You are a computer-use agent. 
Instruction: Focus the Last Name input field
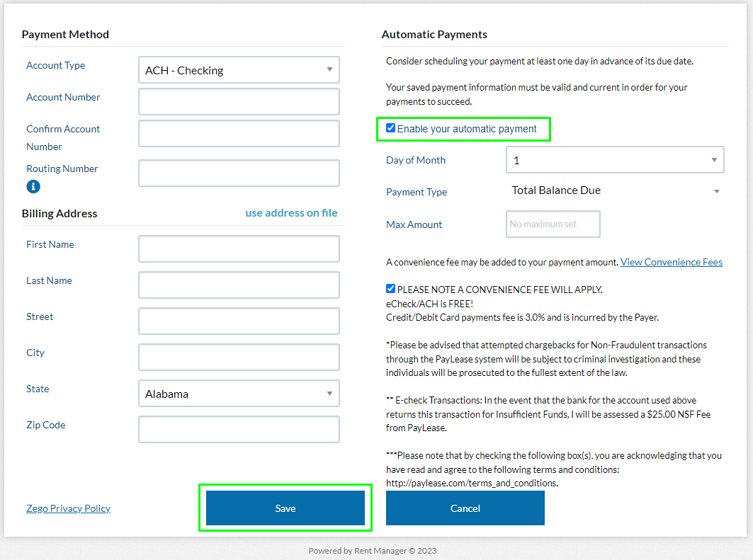tap(239, 285)
